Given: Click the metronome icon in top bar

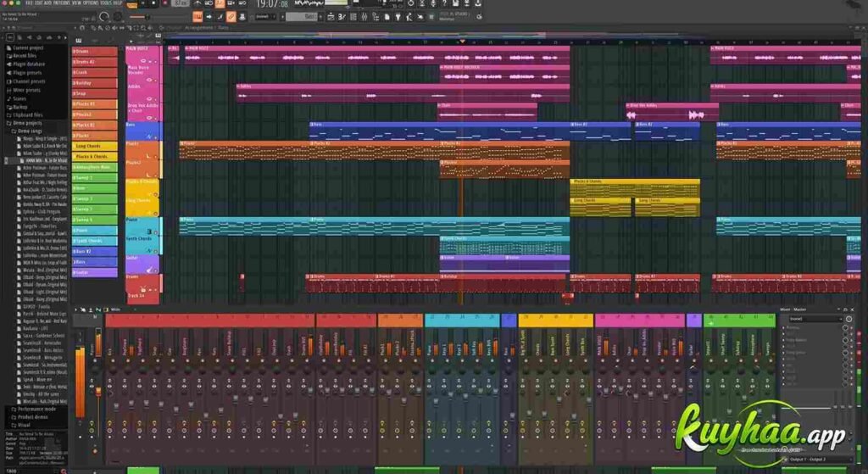Looking at the screenshot, I should pos(198,3).
